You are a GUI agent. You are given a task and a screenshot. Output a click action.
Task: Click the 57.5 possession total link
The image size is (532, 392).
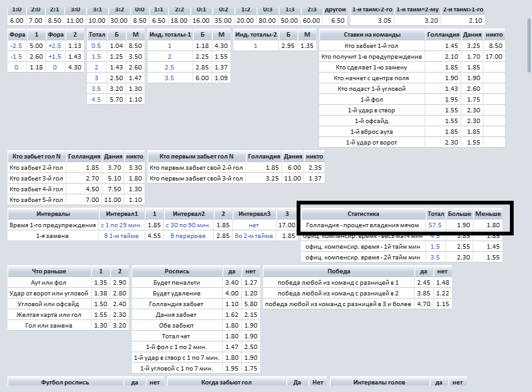pyautogui.click(x=435, y=225)
